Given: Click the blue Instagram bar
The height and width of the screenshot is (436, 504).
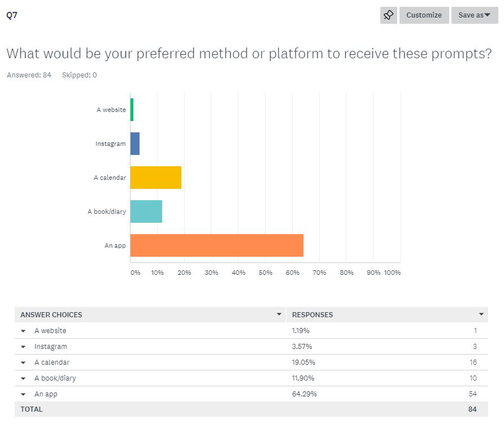Looking at the screenshot, I should (x=135, y=144).
